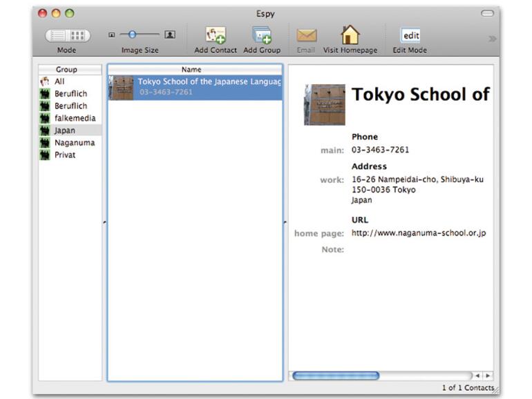Click the Add Contact icon
The image size is (532, 399).
(216, 35)
